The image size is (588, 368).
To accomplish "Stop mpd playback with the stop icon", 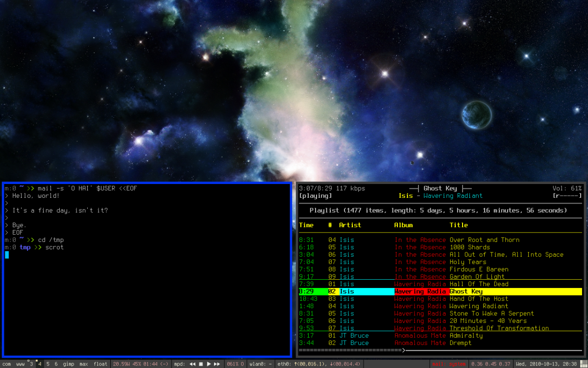I will pos(201,364).
